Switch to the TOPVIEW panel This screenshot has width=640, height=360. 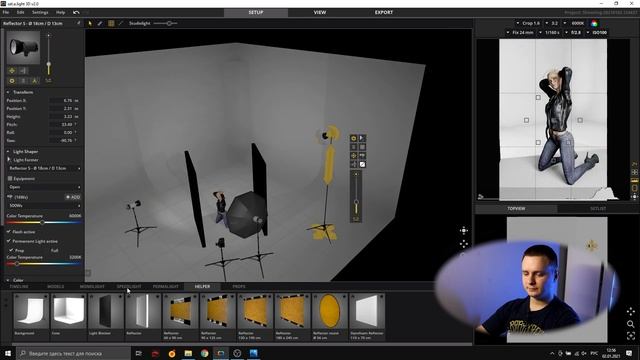516,209
